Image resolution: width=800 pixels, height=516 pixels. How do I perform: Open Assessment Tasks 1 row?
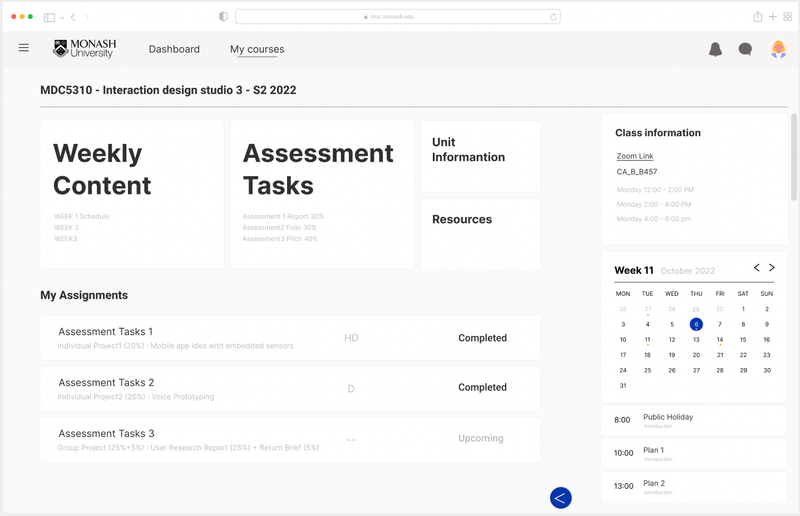290,338
